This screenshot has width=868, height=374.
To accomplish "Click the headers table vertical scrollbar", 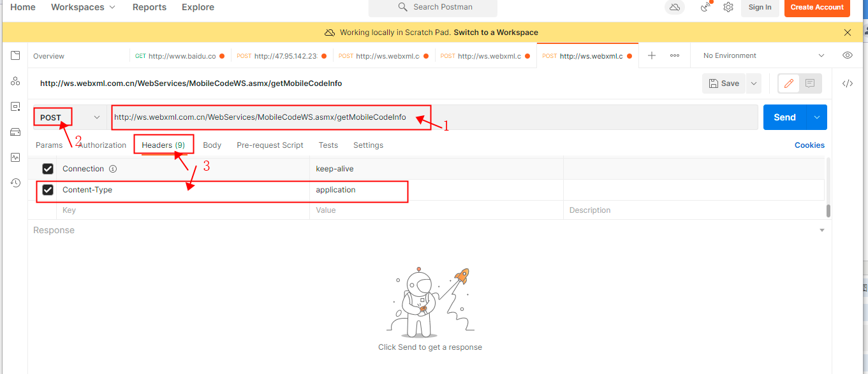I will pyautogui.click(x=828, y=211).
